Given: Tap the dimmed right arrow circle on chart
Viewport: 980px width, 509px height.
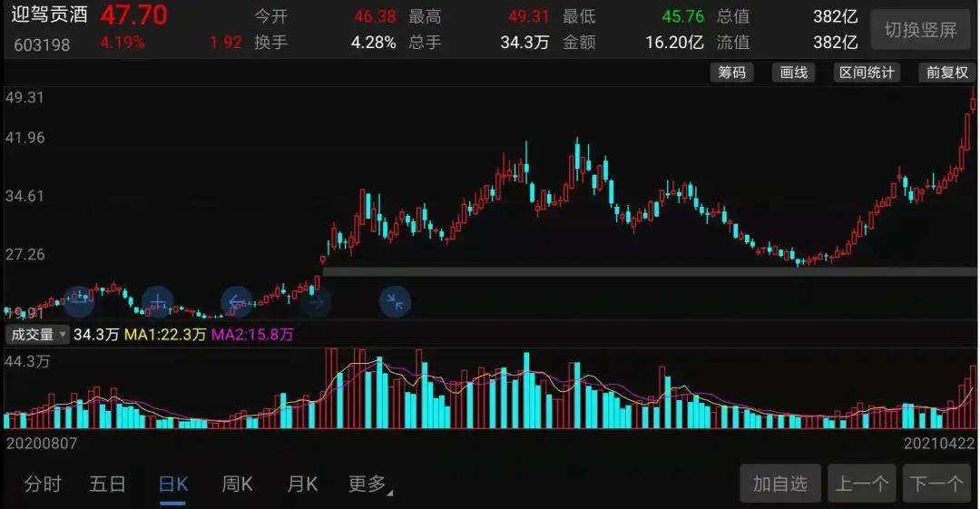Looking at the screenshot, I should (316, 302).
